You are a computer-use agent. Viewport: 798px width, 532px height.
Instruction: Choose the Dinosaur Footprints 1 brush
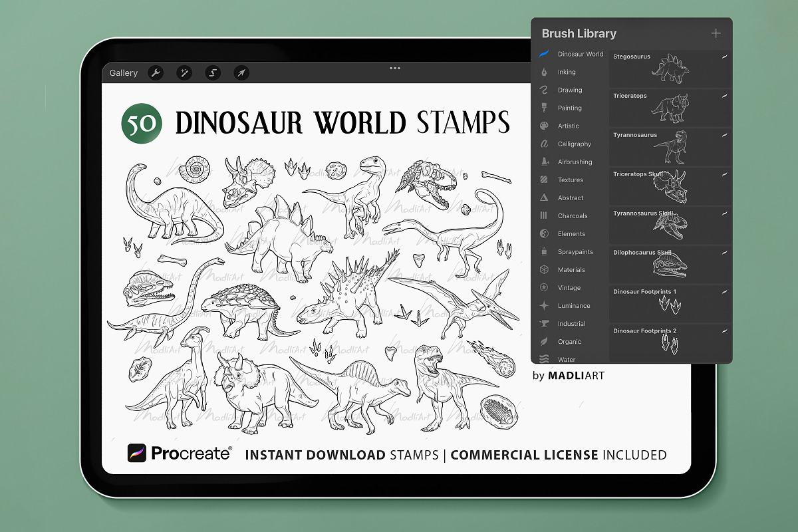click(x=670, y=304)
